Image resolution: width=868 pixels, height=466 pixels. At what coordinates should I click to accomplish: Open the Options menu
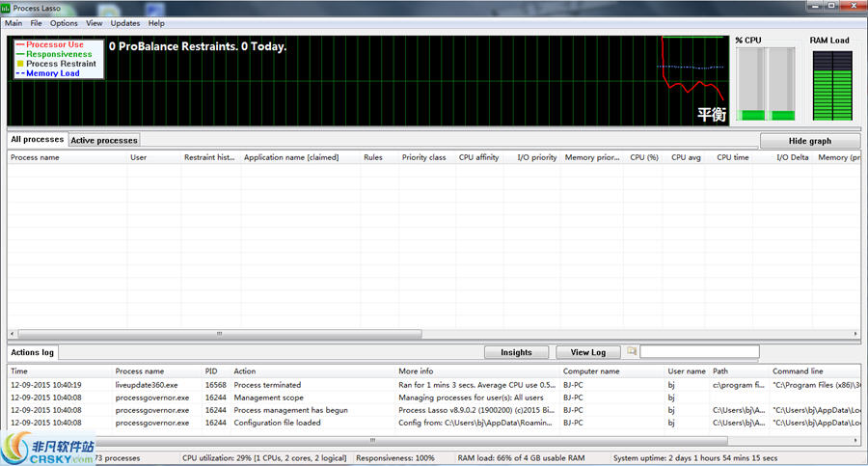64,23
